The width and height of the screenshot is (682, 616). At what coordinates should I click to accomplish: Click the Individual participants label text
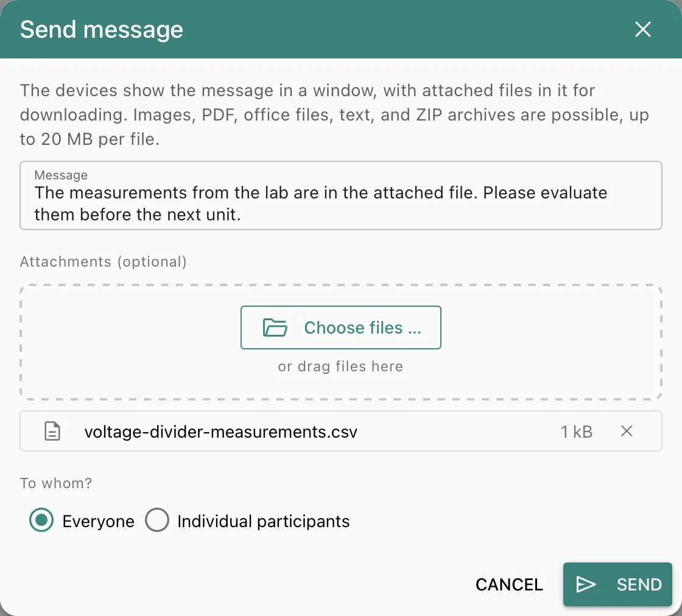coord(264,521)
